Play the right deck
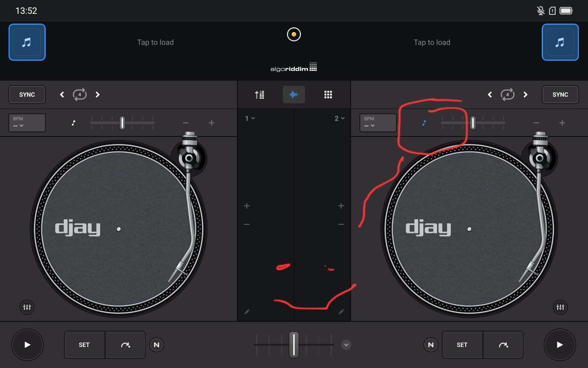This screenshot has height=368, width=588. 560,345
